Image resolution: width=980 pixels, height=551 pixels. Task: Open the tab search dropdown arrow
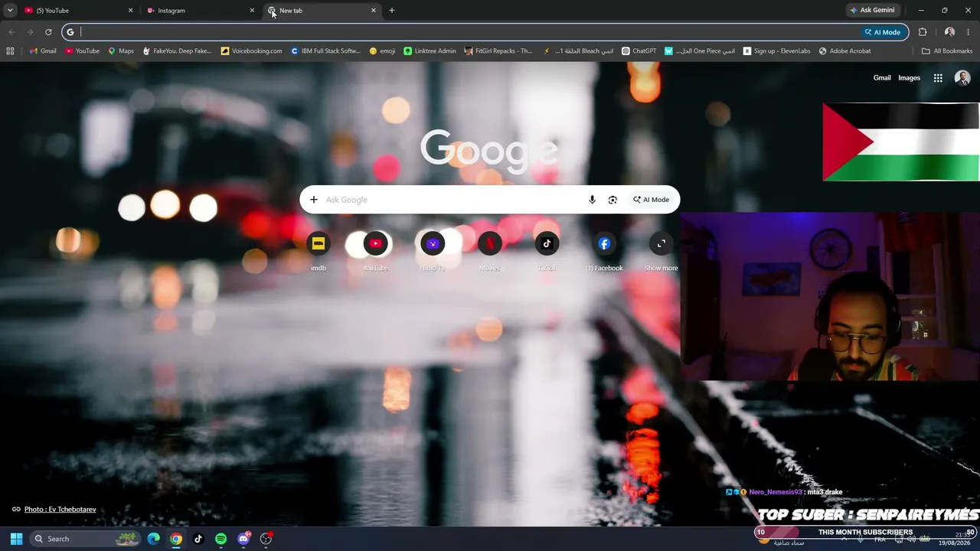tap(10, 11)
